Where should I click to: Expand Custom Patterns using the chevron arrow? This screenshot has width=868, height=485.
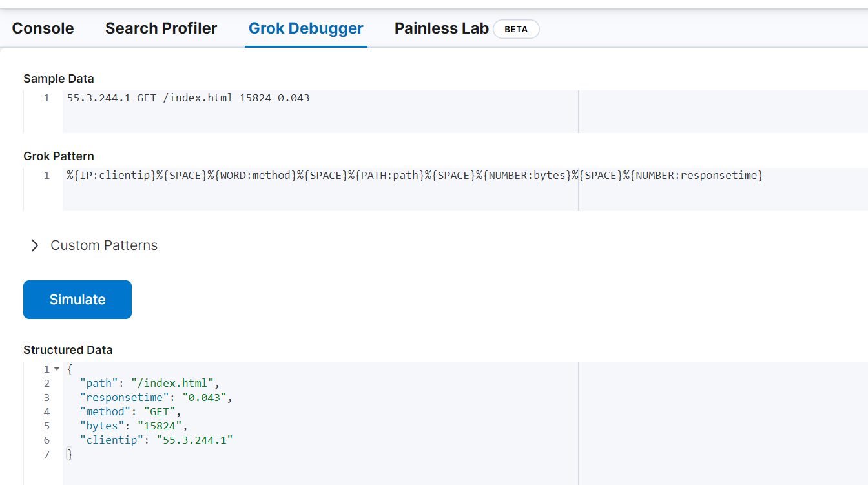tap(35, 245)
